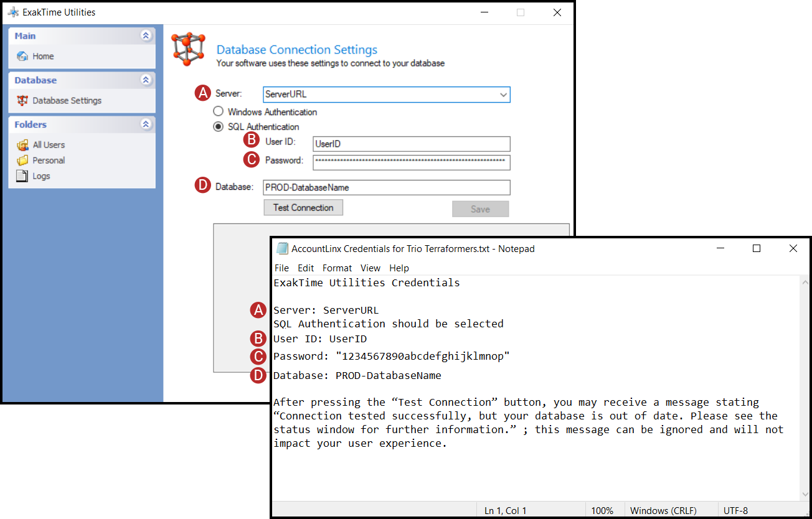The height and width of the screenshot is (519, 812).
Task: Open the All Users folder link
Action: point(49,145)
